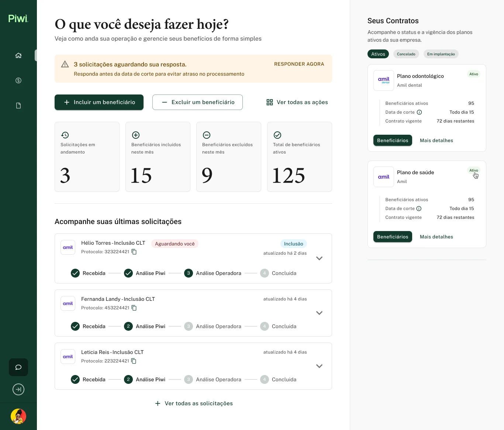The image size is (504, 430).
Task: Click Incluir um beneficiário button
Action: (99, 102)
